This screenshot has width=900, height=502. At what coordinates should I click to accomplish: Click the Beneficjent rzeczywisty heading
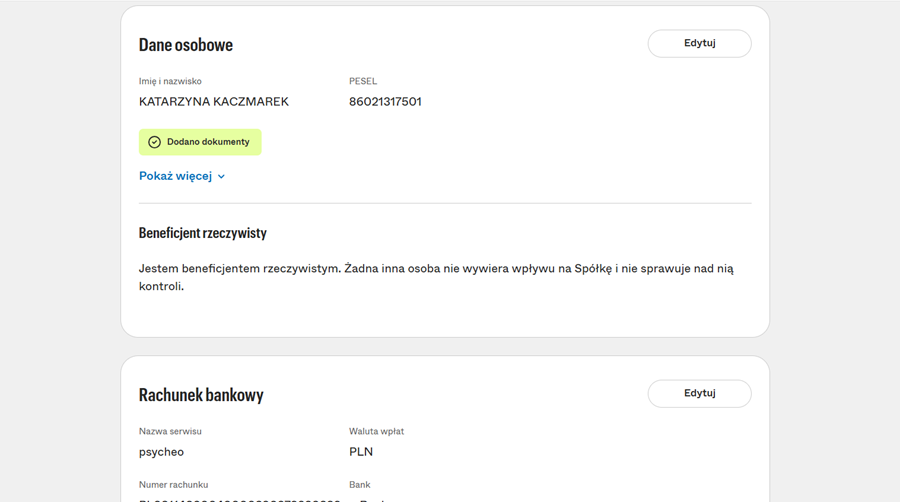click(x=202, y=233)
